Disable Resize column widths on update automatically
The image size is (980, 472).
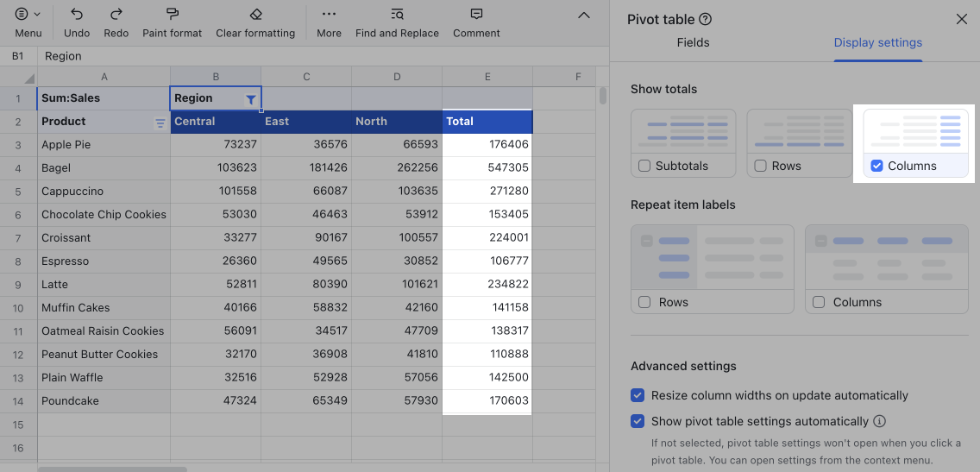638,395
